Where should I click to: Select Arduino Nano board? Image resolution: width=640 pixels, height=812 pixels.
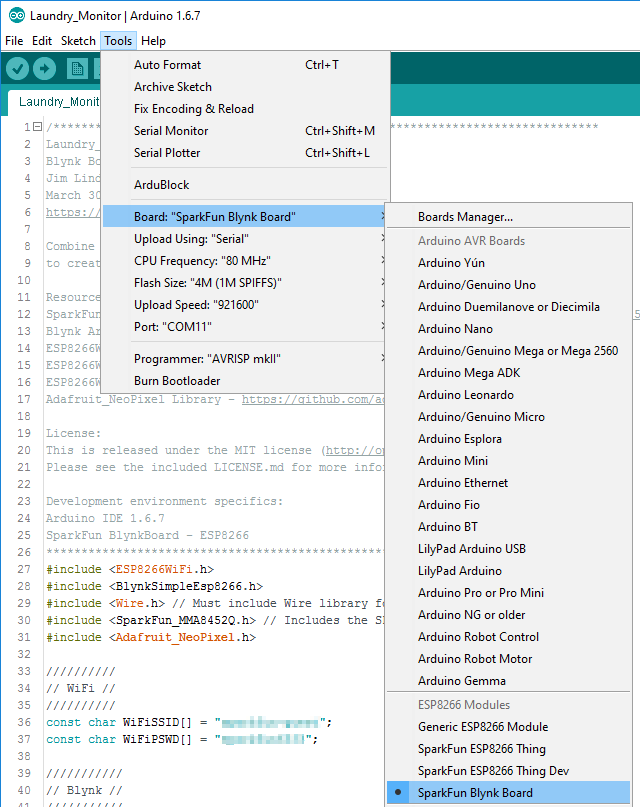coord(508,329)
